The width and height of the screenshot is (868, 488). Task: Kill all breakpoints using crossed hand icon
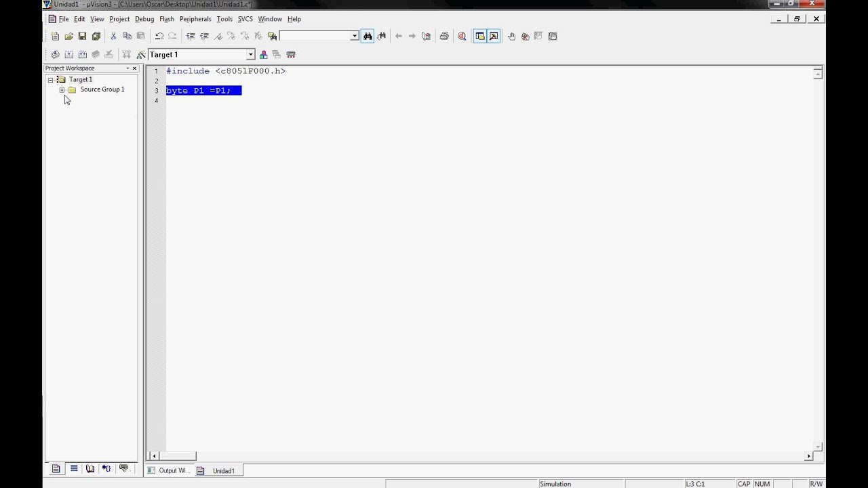point(525,36)
